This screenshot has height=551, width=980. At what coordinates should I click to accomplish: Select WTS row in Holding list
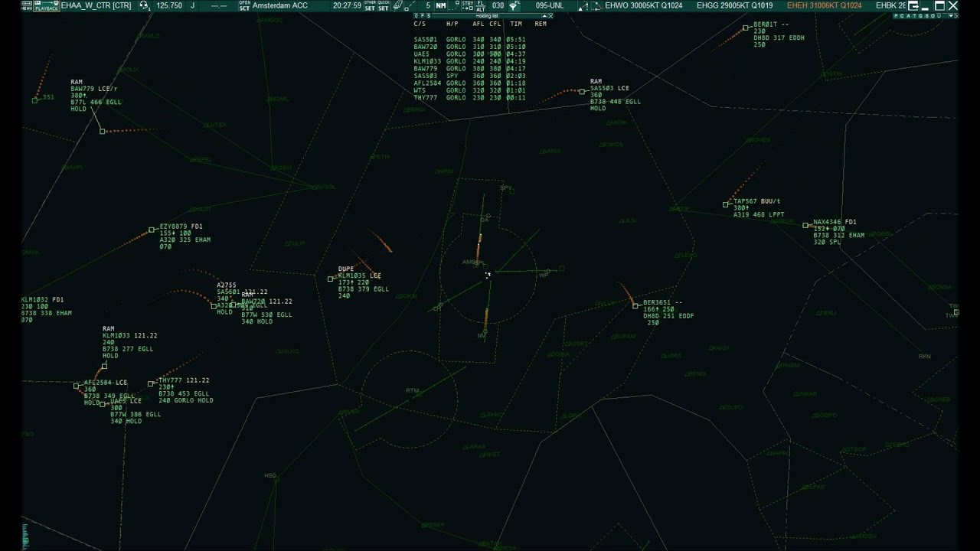pos(469,90)
